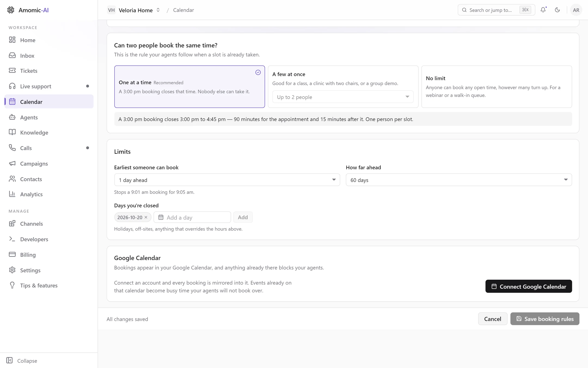588x368 pixels.
Task: Open Calendar in the sidebar
Action: (x=49, y=102)
